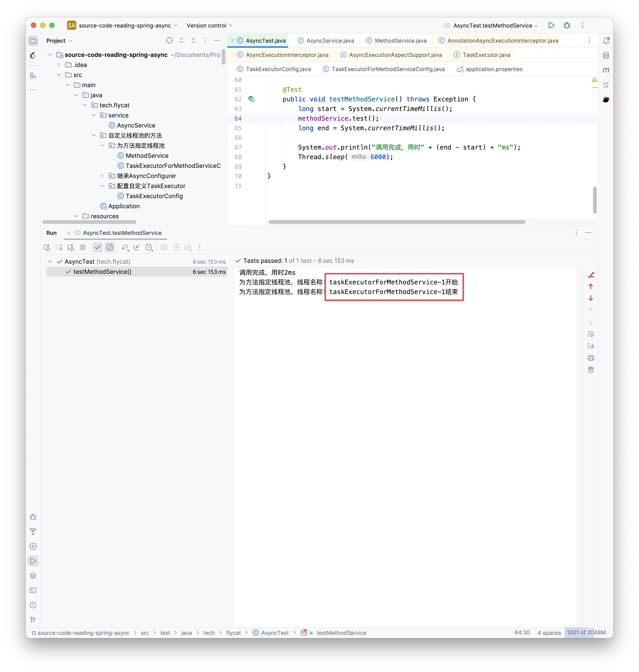Open the Notifications bell icon

(x=606, y=41)
